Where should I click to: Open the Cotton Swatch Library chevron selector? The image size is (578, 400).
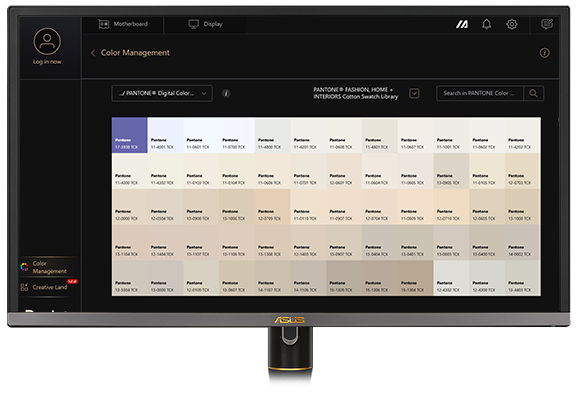pyautogui.click(x=414, y=94)
